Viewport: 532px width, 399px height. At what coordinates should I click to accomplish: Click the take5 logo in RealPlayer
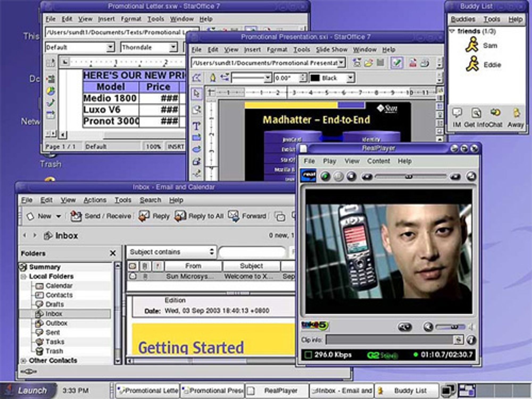point(315,325)
